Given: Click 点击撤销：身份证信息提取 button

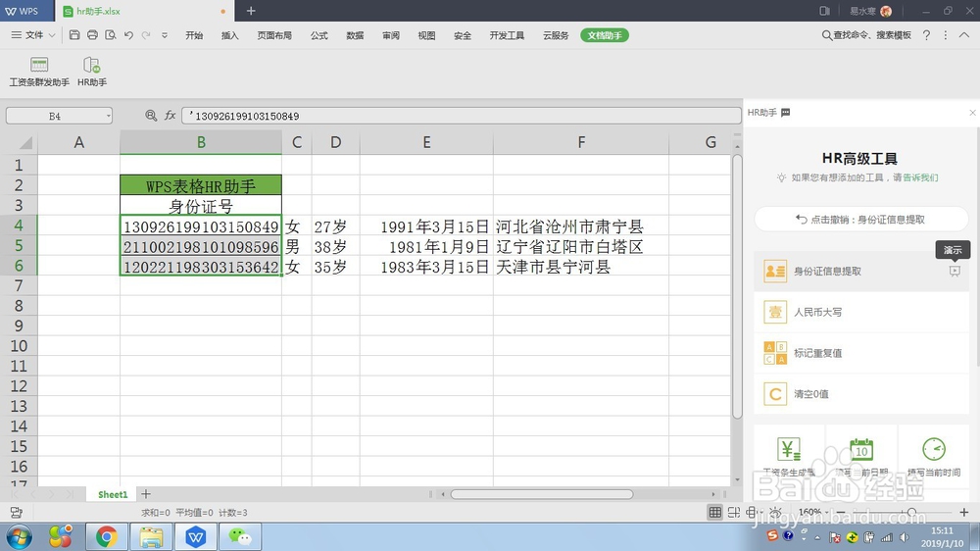Looking at the screenshot, I should (x=861, y=220).
